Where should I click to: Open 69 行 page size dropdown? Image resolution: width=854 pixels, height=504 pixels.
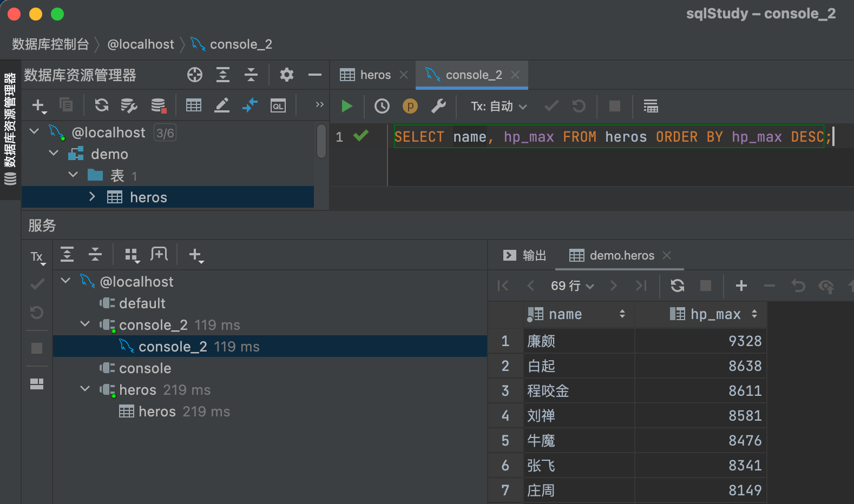coord(572,286)
